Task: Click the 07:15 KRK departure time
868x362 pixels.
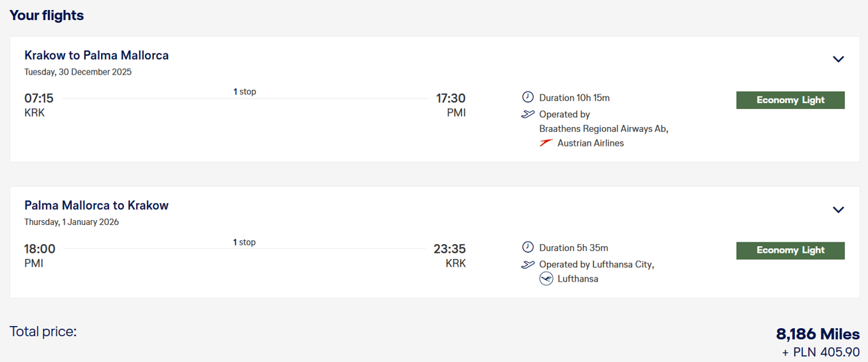Action: click(39, 98)
